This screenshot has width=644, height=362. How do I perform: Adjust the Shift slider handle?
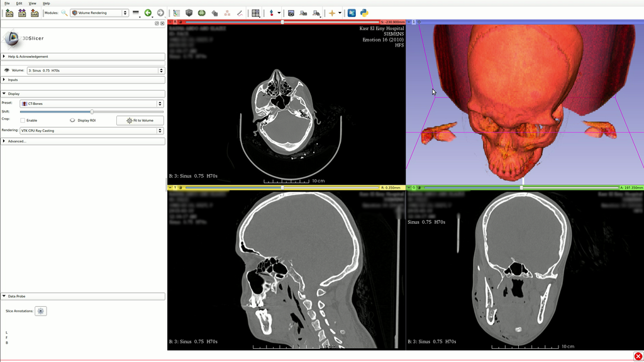coord(92,112)
